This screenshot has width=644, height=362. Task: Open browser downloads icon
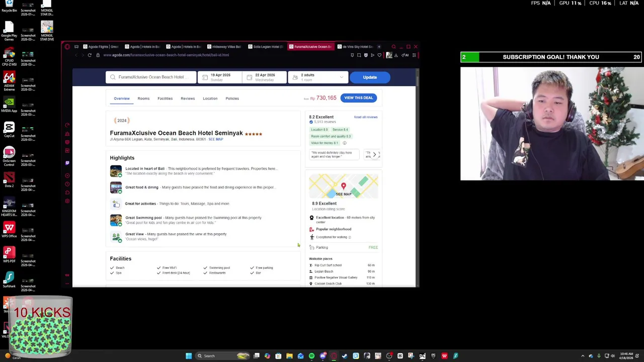point(396,55)
